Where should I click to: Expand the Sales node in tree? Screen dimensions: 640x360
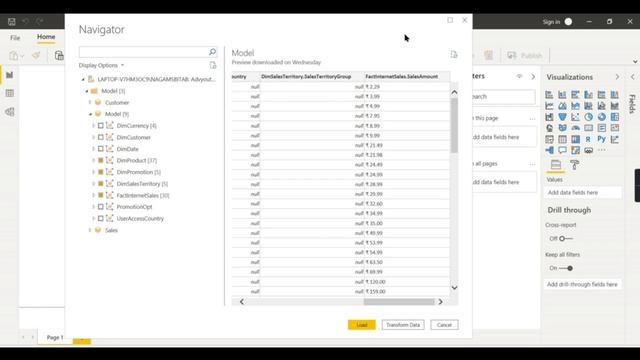90,230
